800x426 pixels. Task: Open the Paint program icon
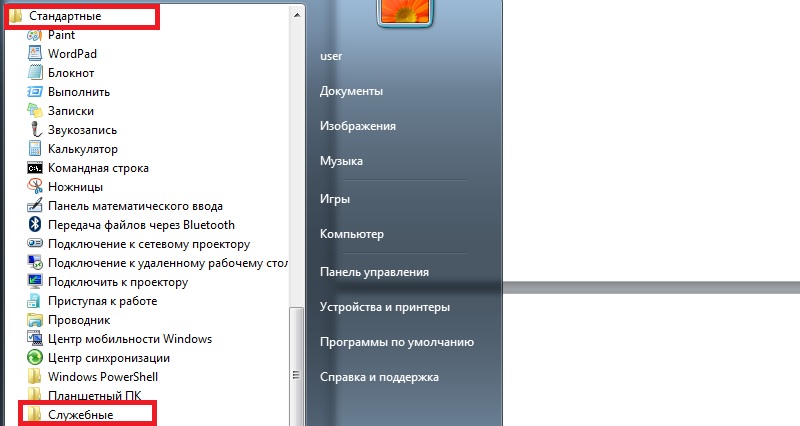pos(35,35)
